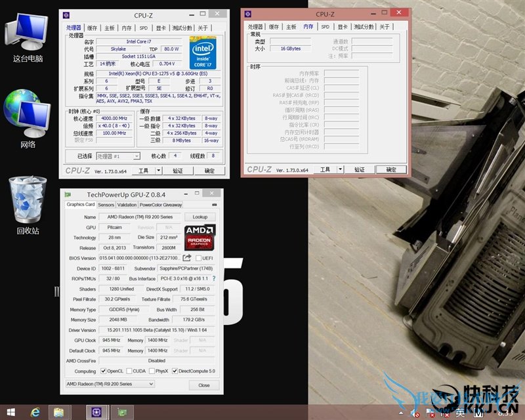Click the Lookup button in GPU-Z
Image resolution: width=525 pixels, height=420 pixels.
(x=200, y=217)
